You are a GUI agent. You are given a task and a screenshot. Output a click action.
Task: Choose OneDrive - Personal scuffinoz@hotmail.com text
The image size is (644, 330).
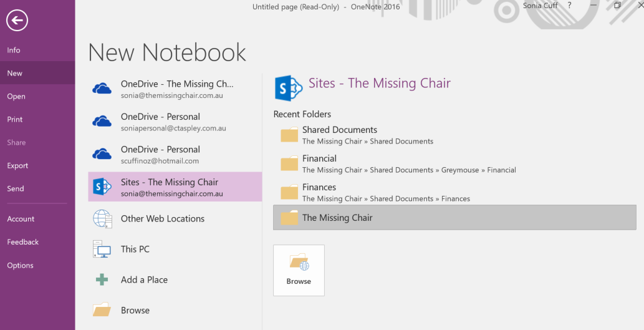tap(160, 155)
